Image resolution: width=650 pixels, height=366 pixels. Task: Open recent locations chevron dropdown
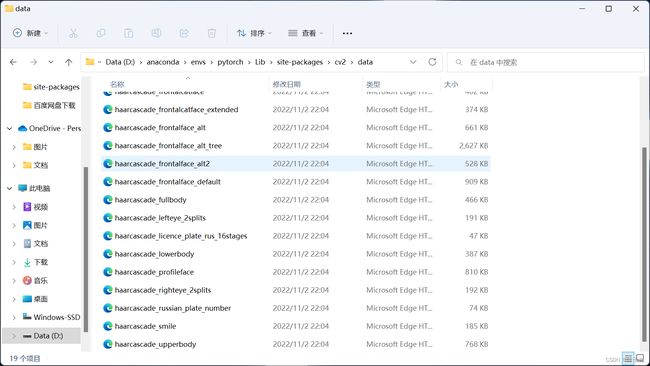pyautogui.click(x=51, y=62)
